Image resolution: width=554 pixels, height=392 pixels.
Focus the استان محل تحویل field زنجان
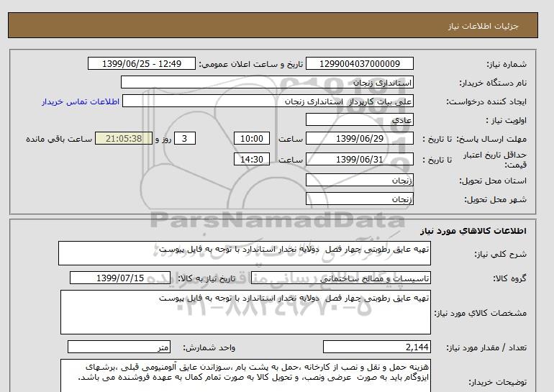359,180
